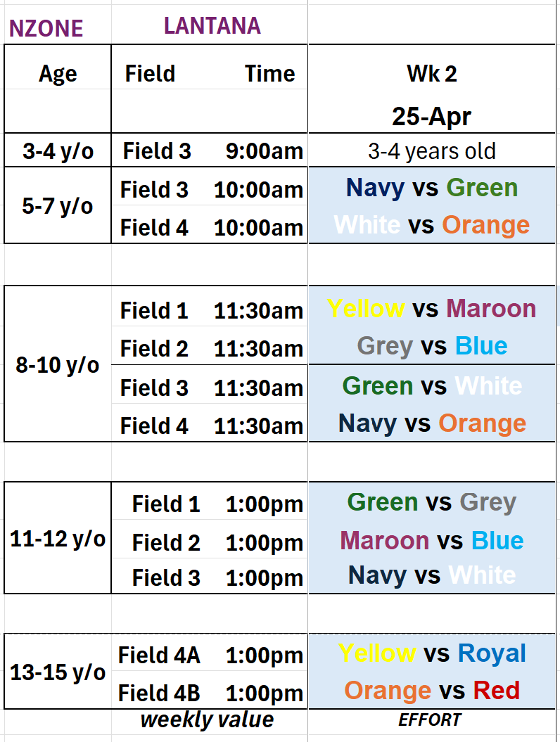Viewport: 560px width, 742px height.
Task: Select the 'Green vs White' cell
Action: pyautogui.click(x=431, y=385)
